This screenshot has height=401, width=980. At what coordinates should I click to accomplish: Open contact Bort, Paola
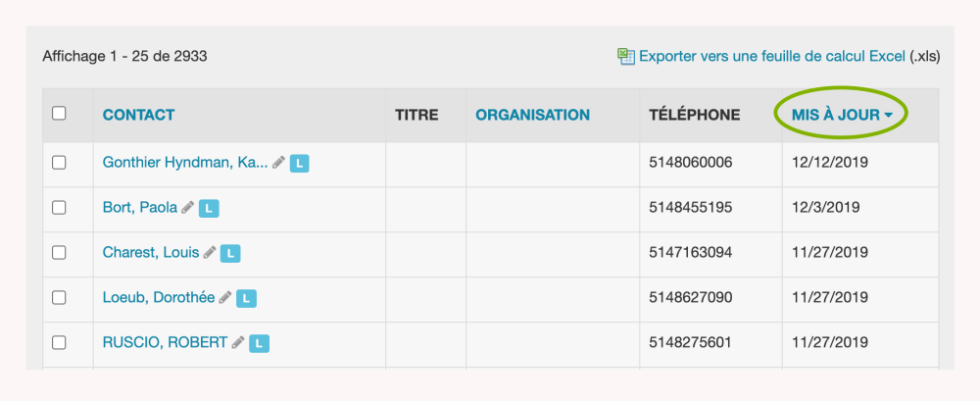coord(139,207)
